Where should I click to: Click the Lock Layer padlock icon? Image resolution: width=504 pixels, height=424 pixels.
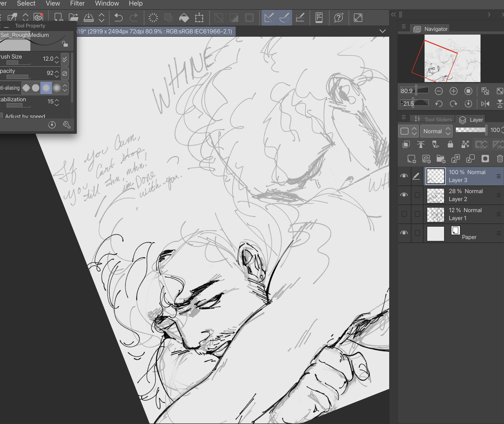[x=450, y=144]
